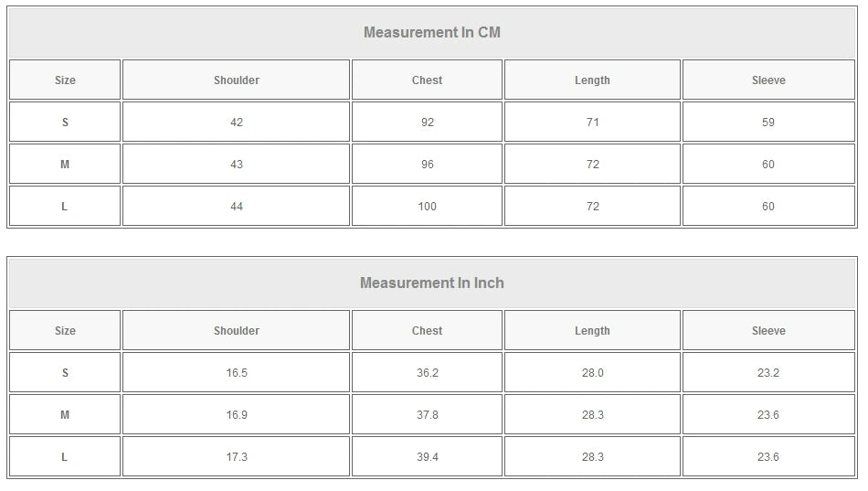Select the Chest header in the Inch table

point(427,331)
